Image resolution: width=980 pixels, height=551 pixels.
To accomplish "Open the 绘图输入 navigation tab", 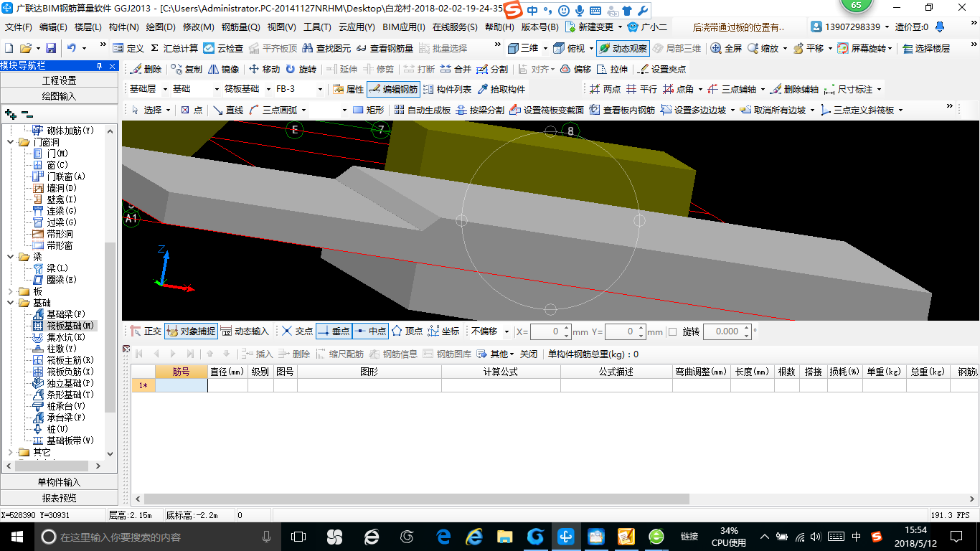I will [x=59, y=95].
